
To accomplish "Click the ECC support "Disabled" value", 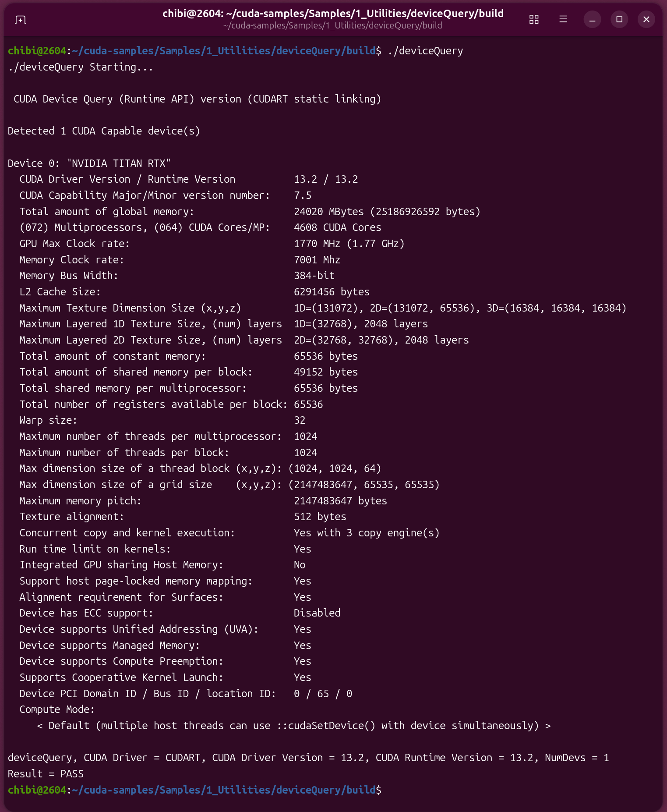I will tap(317, 613).
